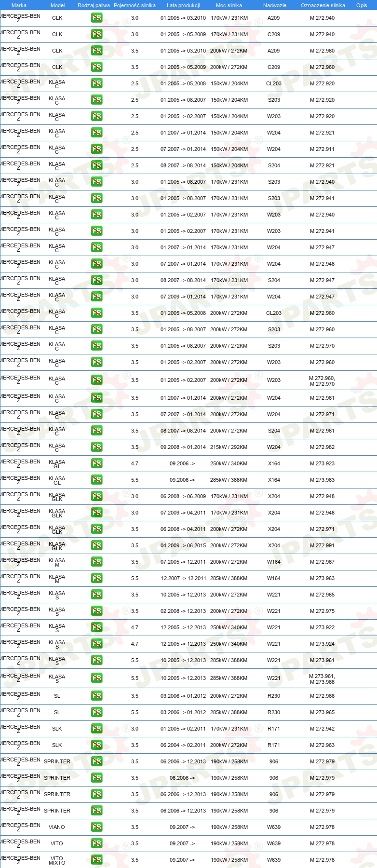Click the '07.2005 -> 12.2011' production years

point(183,562)
